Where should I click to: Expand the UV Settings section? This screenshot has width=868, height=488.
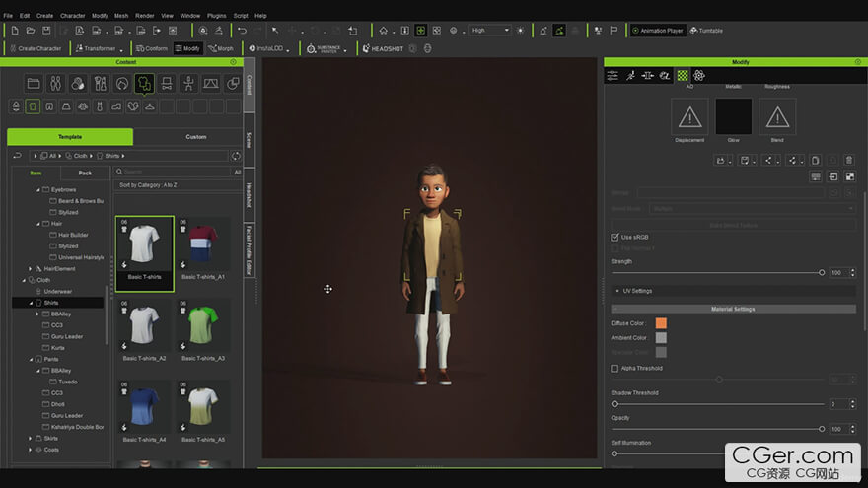734,291
